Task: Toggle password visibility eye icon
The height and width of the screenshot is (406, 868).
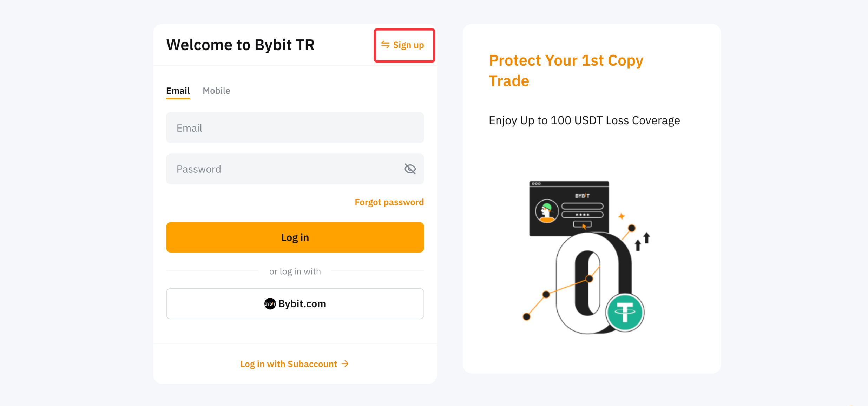Action: point(410,169)
